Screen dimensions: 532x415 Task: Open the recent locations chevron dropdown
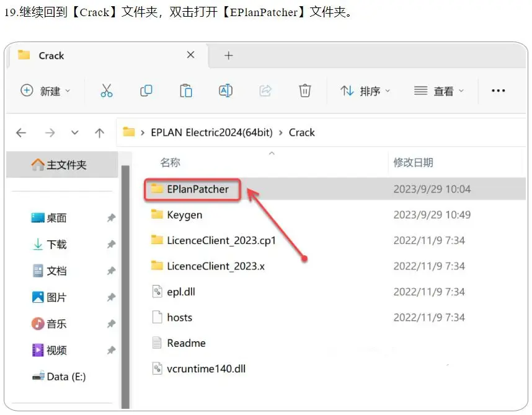[x=75, y=133]
